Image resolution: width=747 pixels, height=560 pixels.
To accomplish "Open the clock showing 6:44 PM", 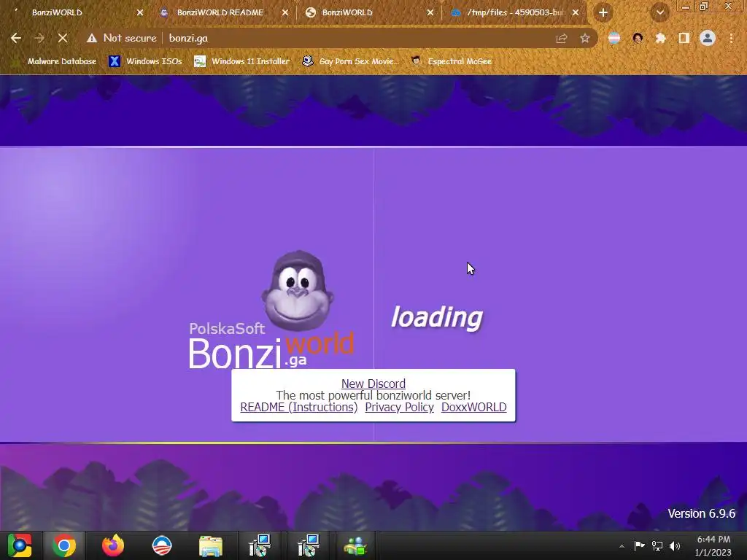I will pyautogui.click(x=713, y=545).
